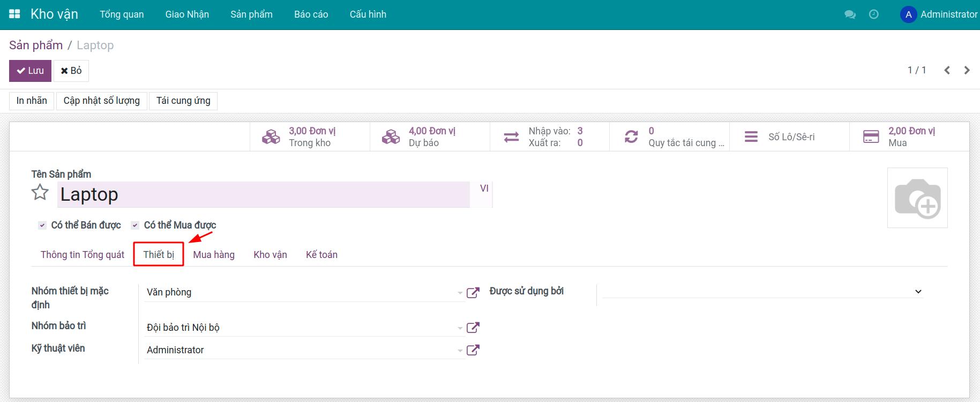This screenshot has height=402, width=980.
Task: Open the apps grid menu icon
Action: 14,14
